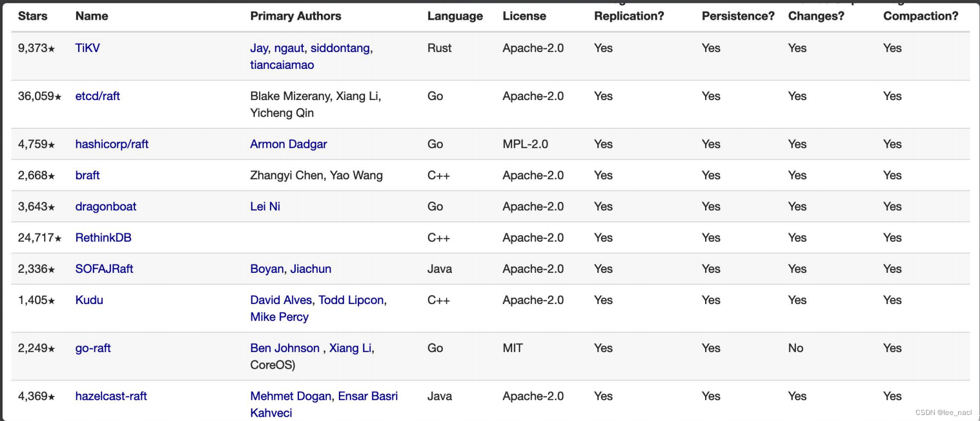980x421 pixels.
Task: Click the Java cell in SOFAJRaft row
Action: tap(439, 269)
